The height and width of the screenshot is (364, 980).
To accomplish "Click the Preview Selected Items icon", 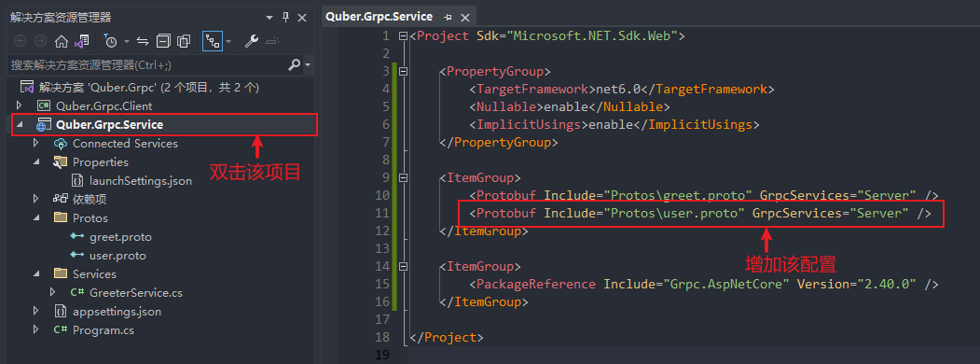I will click(272, 41).
